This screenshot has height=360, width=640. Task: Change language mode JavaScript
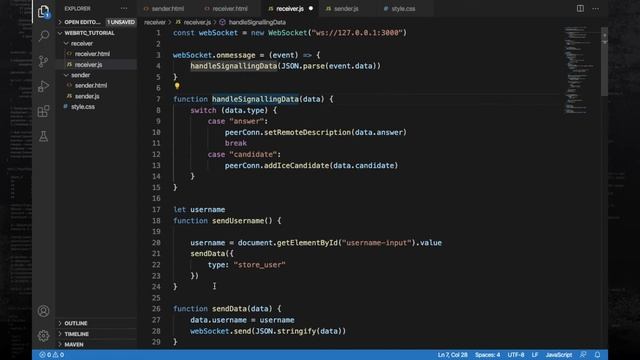point(559,355)
